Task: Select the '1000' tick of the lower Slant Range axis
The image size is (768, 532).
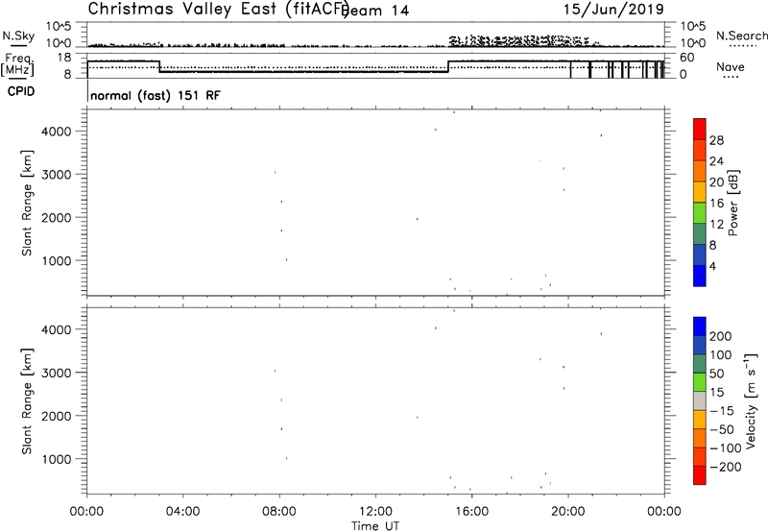Action: tap(57, 459)
